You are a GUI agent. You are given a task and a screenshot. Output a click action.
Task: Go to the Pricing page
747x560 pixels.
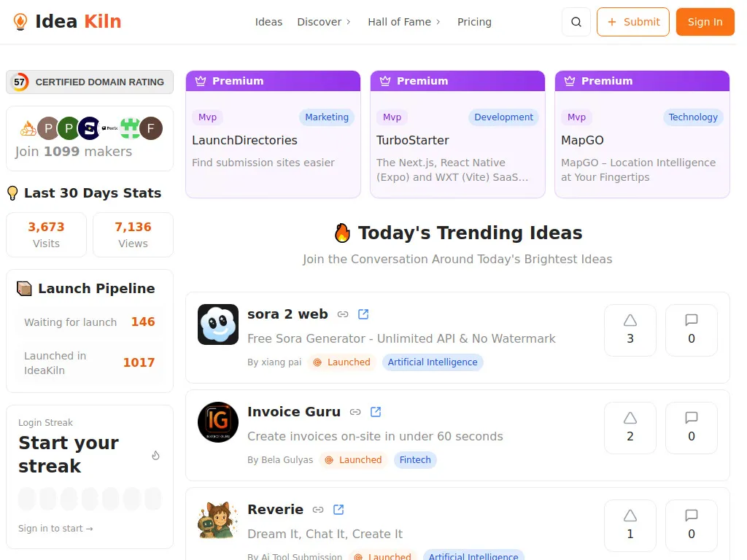(474, 22)
